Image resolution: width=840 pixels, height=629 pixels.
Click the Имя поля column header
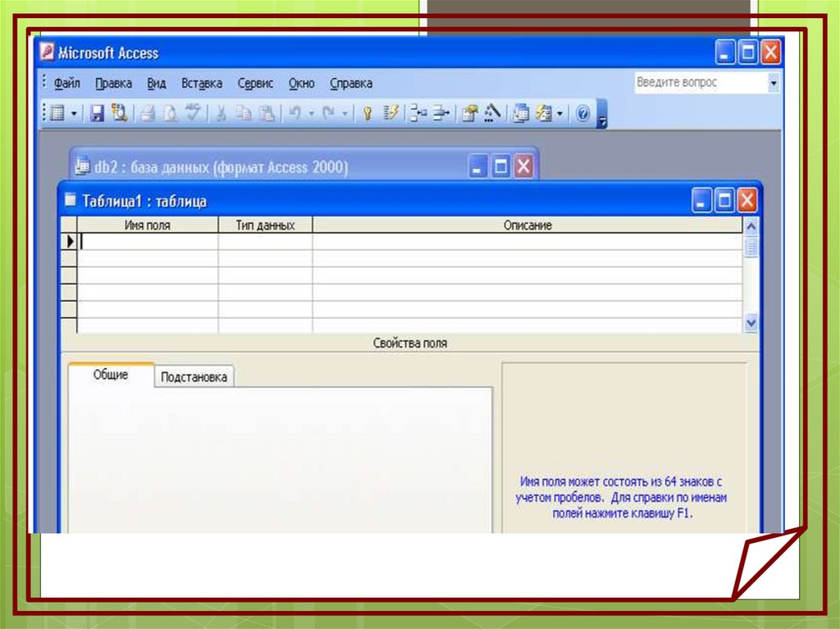[148, 225]
